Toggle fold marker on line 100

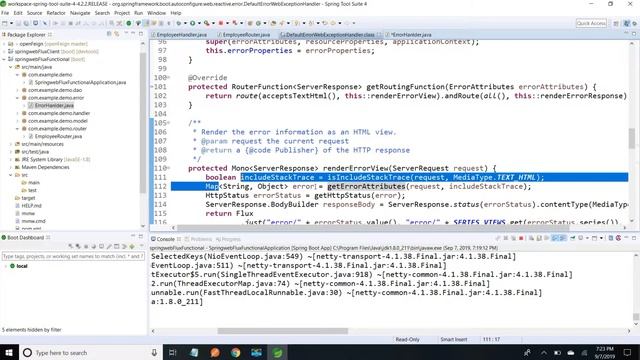(169, 78)
